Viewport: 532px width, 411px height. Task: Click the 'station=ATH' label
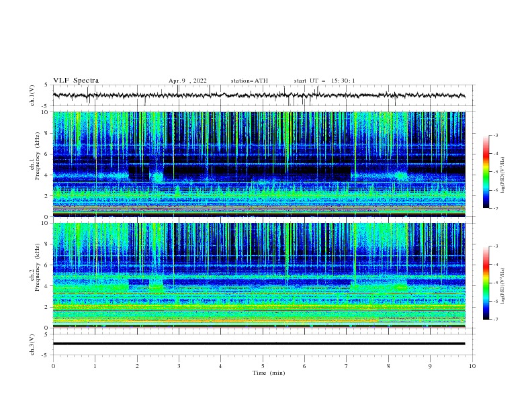tap(249, 81)
